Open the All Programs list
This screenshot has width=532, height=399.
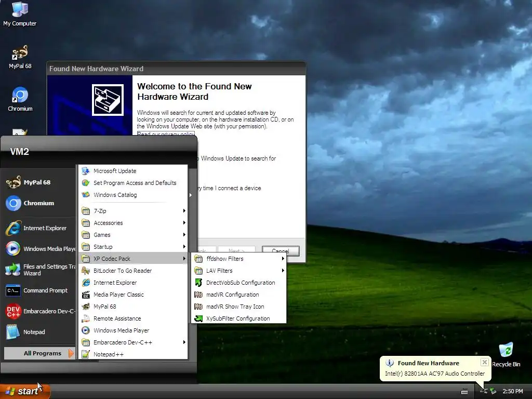click(x=39, y=353)
